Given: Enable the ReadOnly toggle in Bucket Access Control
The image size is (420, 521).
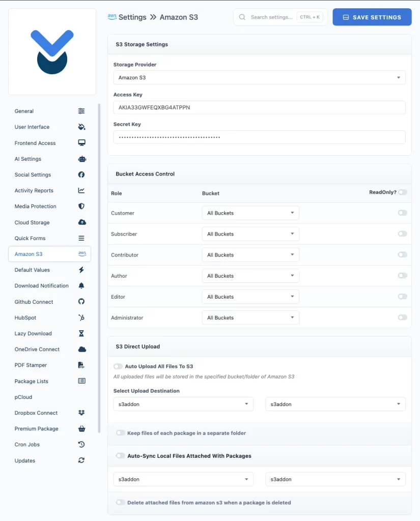Looking at the screenshot, I should (x=402, y=192).
